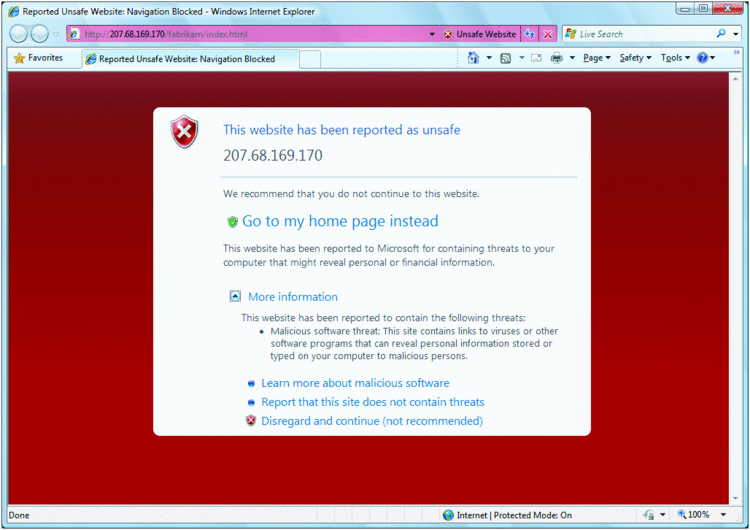Click Report that this site does not contain threats

pyautogui.click(x=373, y=402)
